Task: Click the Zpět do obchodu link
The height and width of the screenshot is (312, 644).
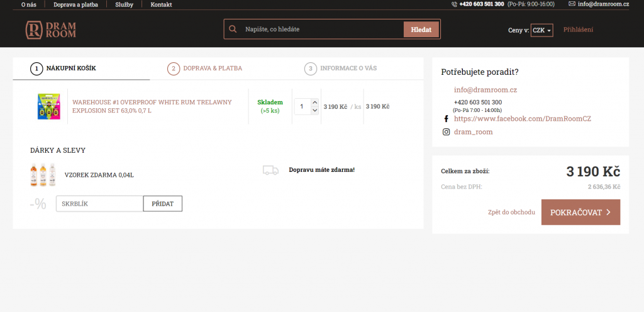Action: coord(511,212)
